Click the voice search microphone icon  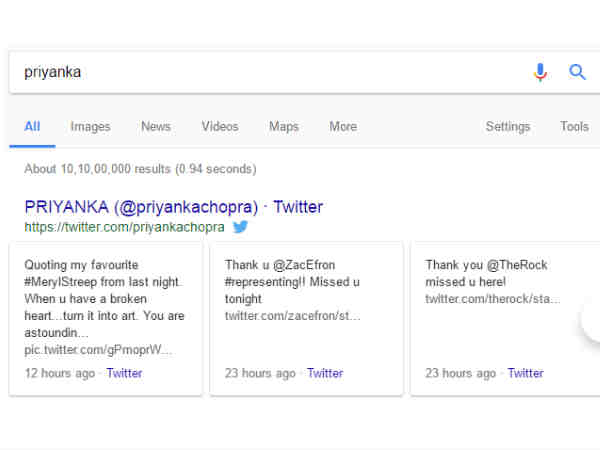[540, 72]
